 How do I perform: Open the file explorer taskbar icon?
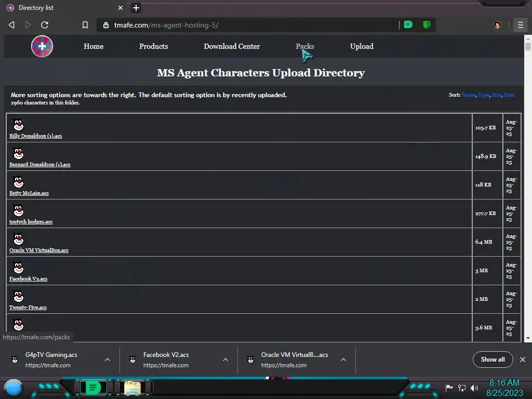click(x=132, y=388)
